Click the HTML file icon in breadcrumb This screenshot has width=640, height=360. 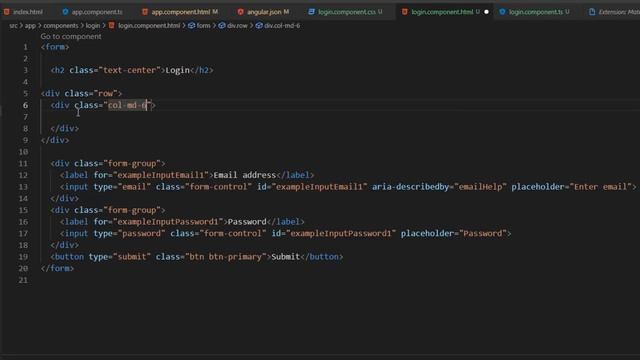pos(111,25)
